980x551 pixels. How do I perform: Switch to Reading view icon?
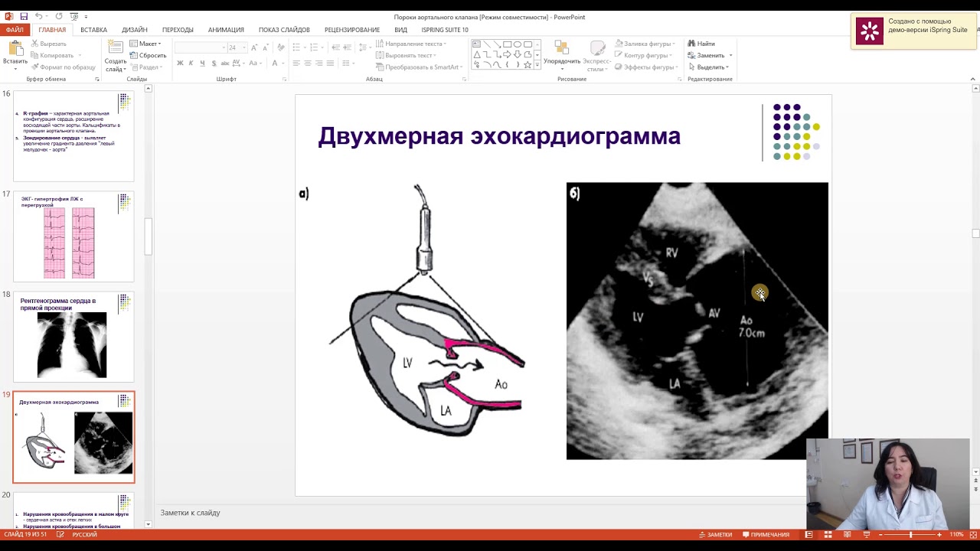click(x=847, y=535)
